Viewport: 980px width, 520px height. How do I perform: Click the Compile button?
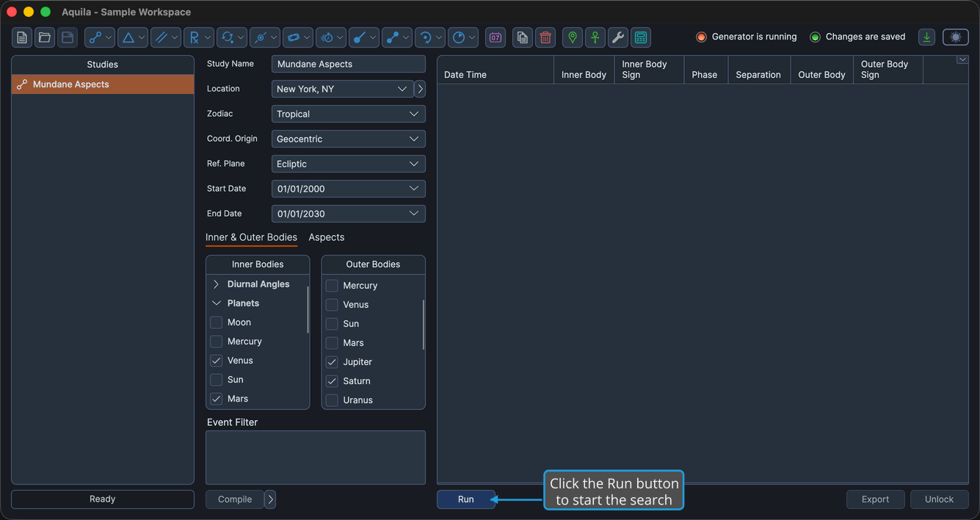[x=235, y=499]
